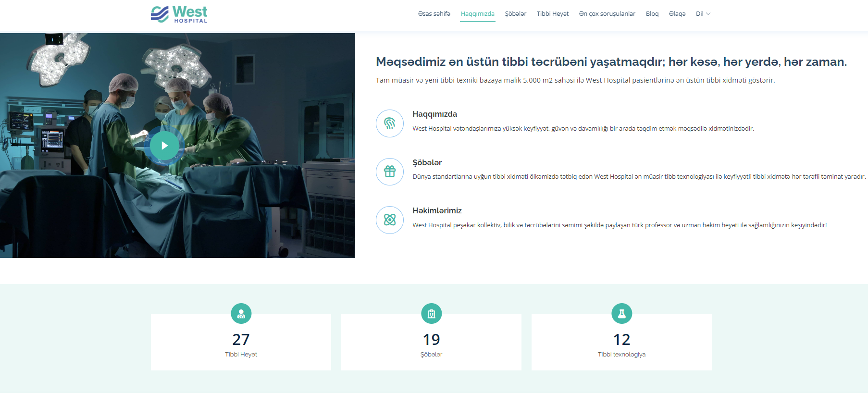The width and height of the screenshot is (868, 393).
Task: Open Ən çox soruşulanlar page
Action: 607,14
